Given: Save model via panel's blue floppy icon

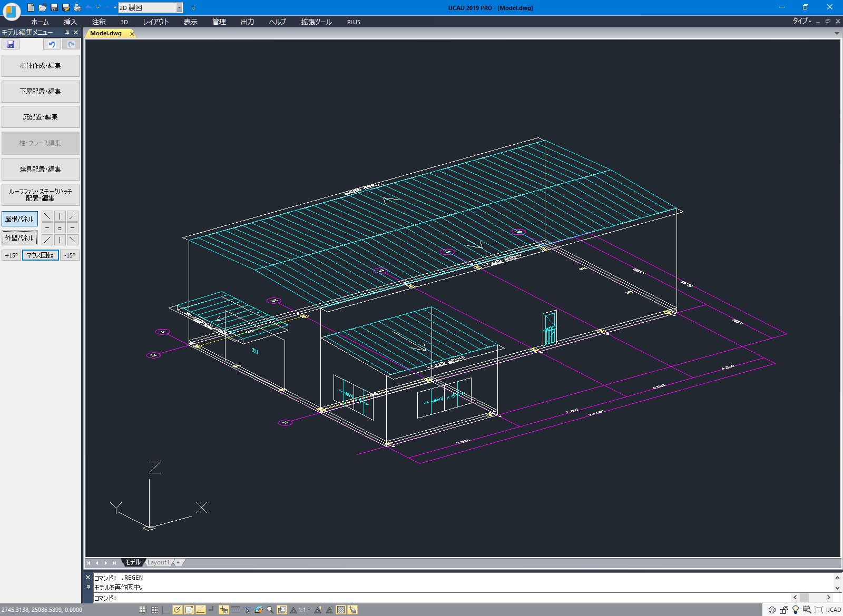Looking at the screenshot, I should pos(11,44).
